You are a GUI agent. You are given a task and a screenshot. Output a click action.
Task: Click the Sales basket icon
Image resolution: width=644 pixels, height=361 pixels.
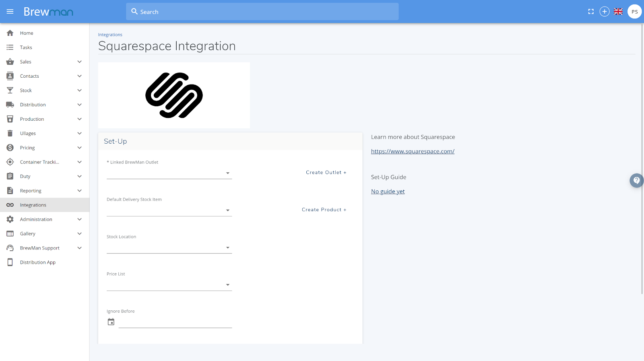click(x=10, y=62)
